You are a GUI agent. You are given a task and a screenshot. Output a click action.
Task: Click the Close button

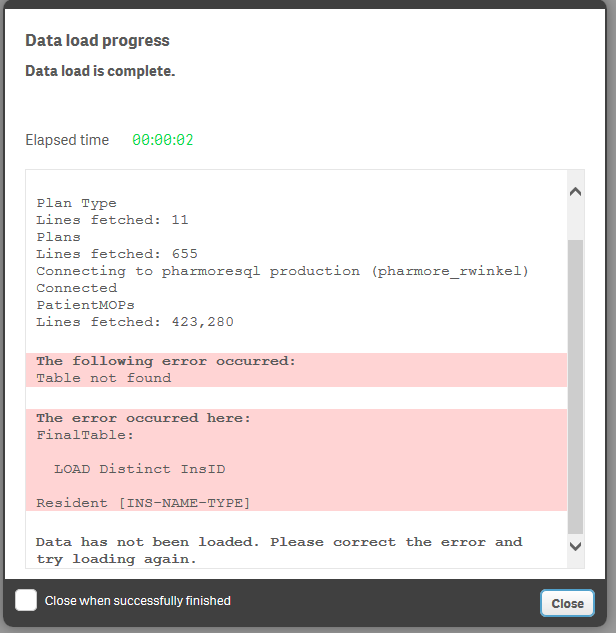click(567, 603)
